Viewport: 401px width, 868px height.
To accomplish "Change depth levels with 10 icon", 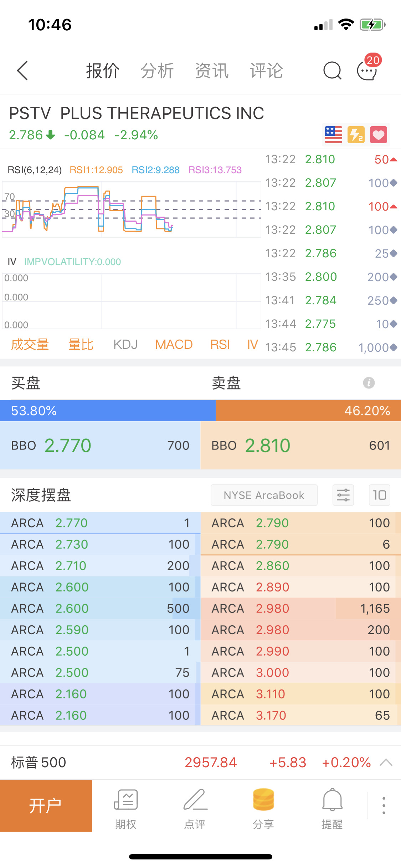I will click(x=380, y=495).
